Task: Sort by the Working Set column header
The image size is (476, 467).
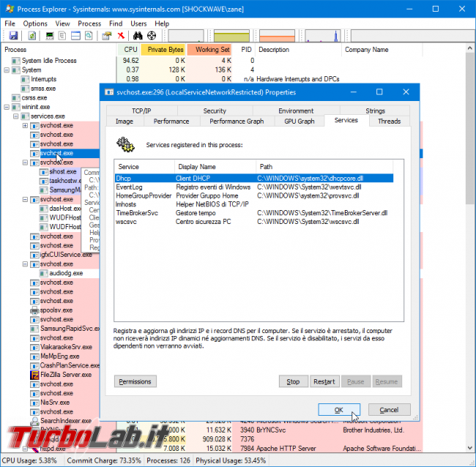Action: coord(209,50)
